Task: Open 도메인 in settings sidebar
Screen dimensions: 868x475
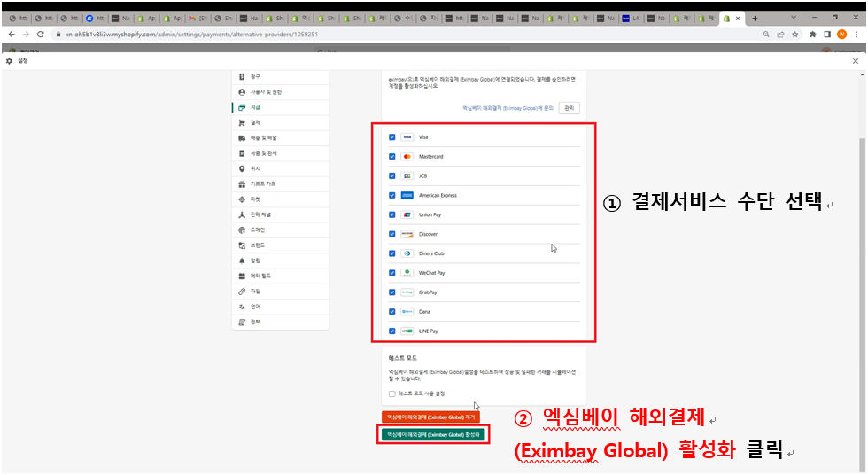Action: pos(280,230)
